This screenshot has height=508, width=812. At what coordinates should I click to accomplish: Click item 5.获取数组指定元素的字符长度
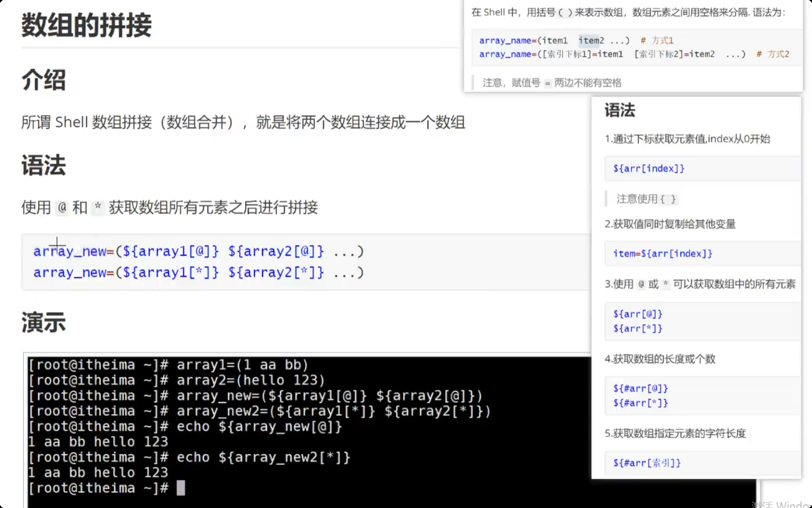click(675, 434)
